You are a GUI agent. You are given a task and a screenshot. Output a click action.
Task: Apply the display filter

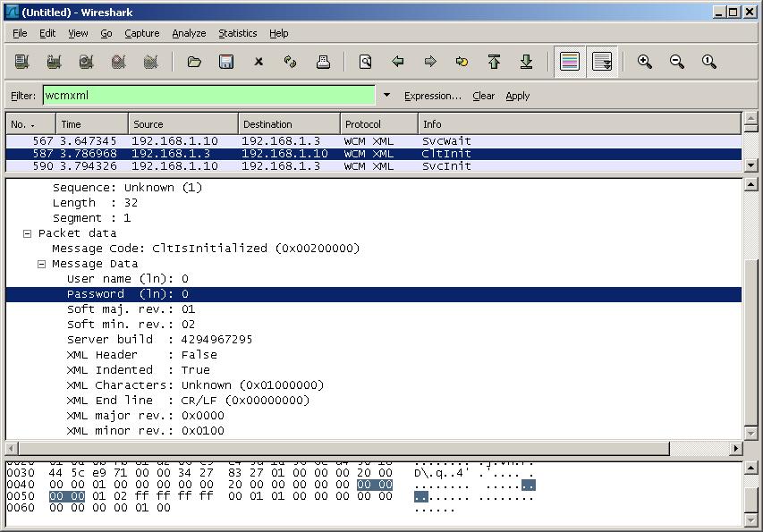[517, 96]
